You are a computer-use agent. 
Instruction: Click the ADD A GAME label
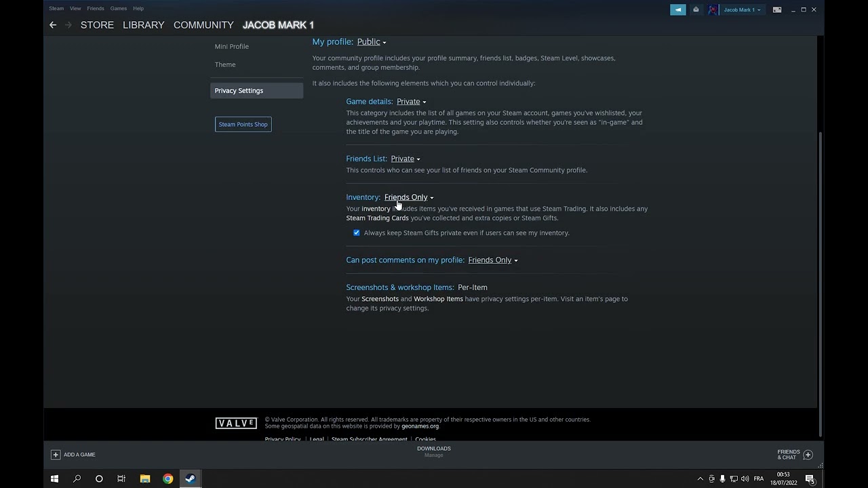tap(79, 455)
